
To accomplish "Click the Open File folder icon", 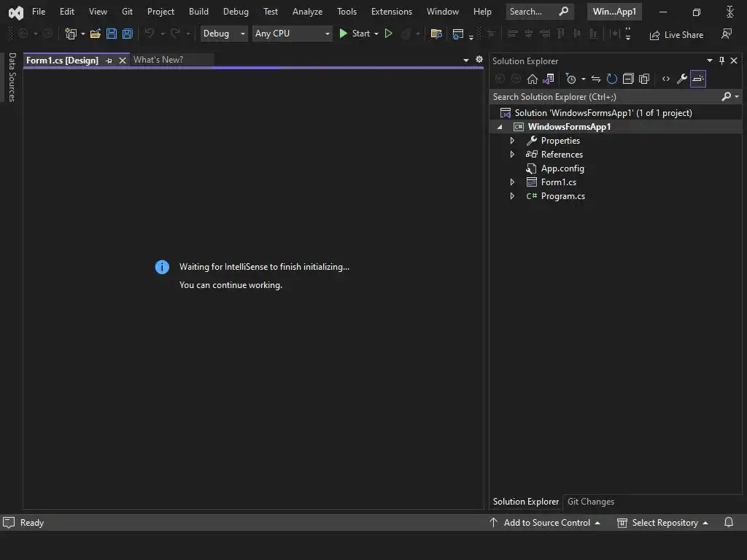I will (x=96, y=34).
